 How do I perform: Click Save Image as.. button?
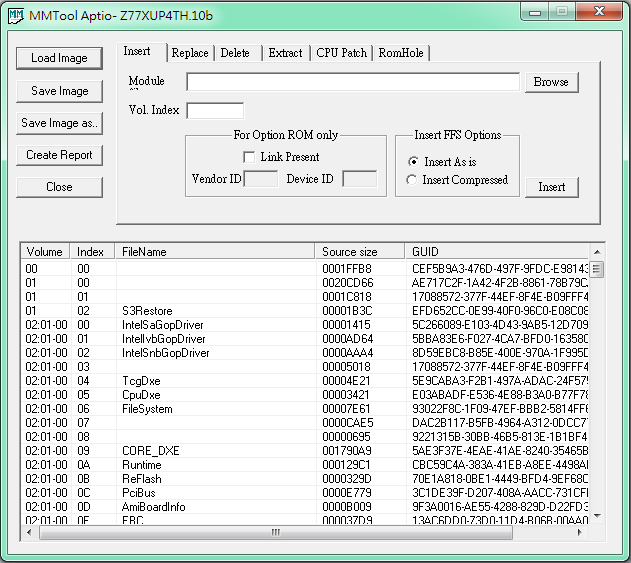tap(59, 123)
